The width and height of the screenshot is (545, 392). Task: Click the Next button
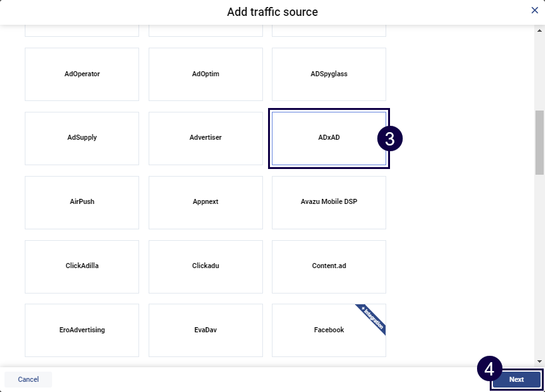[x=516, y=379]
